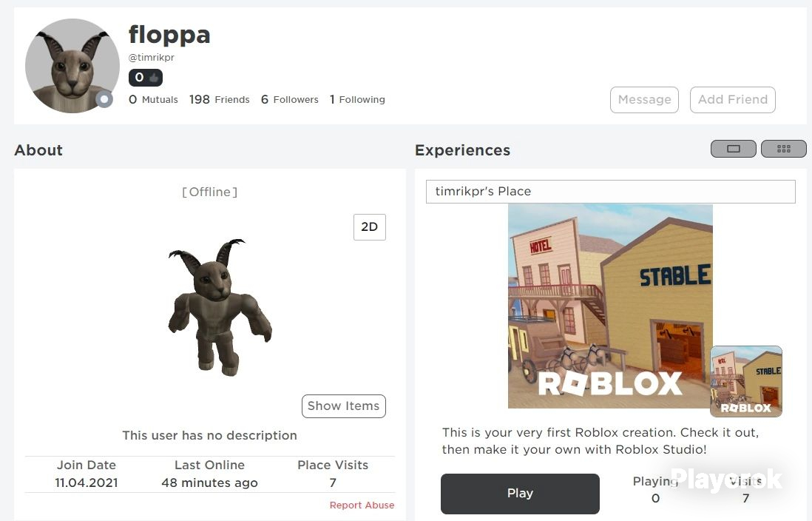Toggle avatar view to 2D
This screenshot has width=812, height=521.
click(x=369, y=227)
